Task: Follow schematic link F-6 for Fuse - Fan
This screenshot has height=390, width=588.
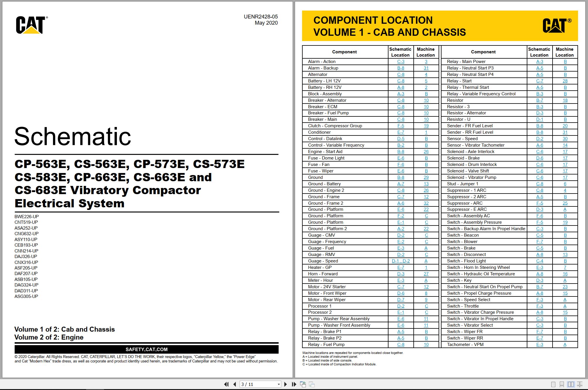Action: click(401, 165)
